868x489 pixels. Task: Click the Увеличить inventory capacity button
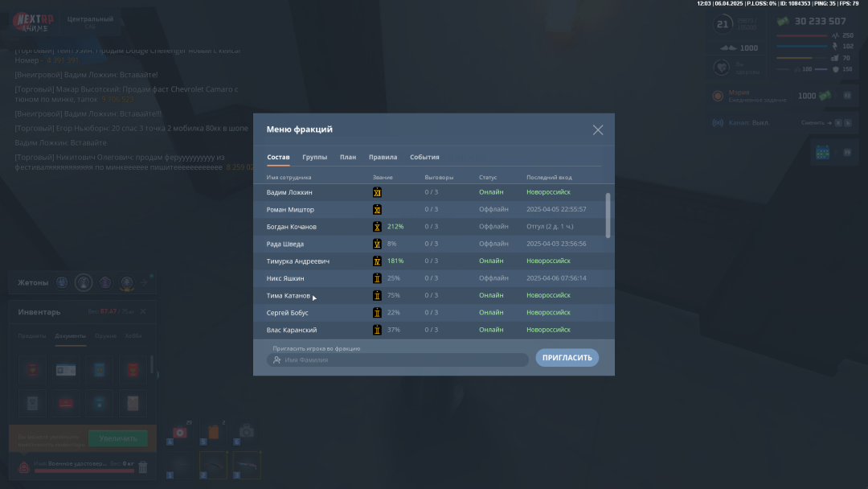tap(118, 438)
